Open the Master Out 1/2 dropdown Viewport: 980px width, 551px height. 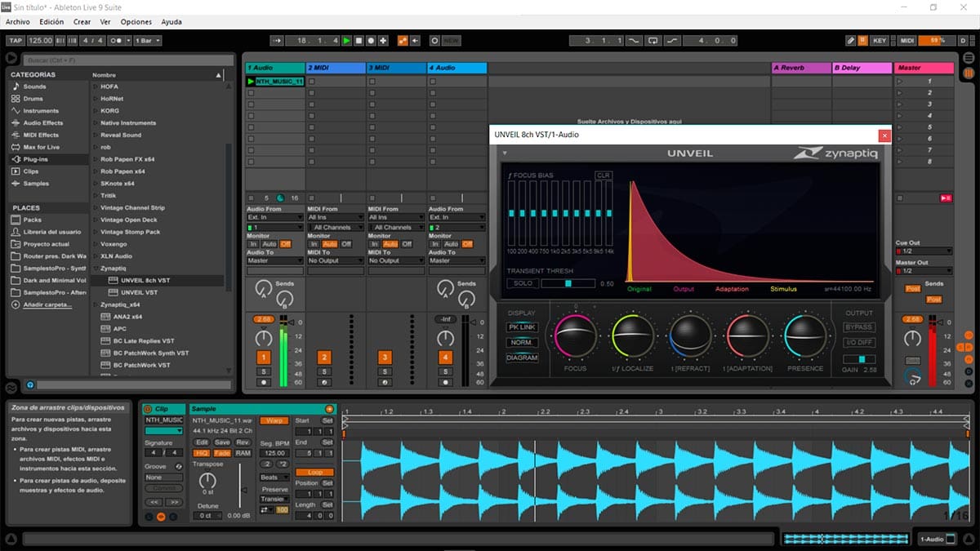[x=924, y=271]
